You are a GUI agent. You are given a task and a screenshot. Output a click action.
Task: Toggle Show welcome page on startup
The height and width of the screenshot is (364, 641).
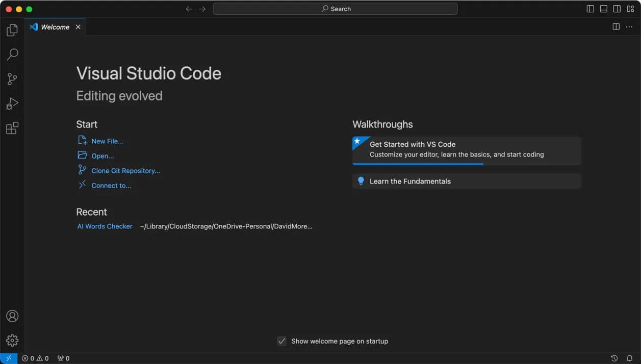281,341
